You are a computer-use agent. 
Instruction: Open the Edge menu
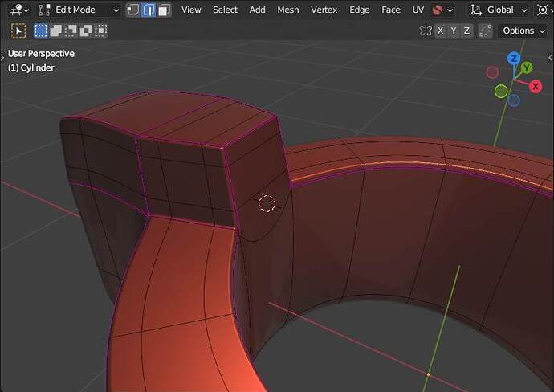point(360,10)
